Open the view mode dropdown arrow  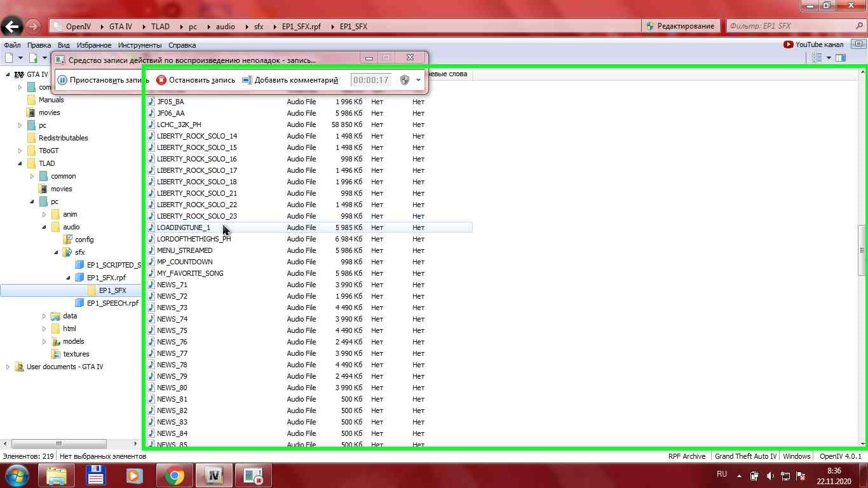(829, 58)
